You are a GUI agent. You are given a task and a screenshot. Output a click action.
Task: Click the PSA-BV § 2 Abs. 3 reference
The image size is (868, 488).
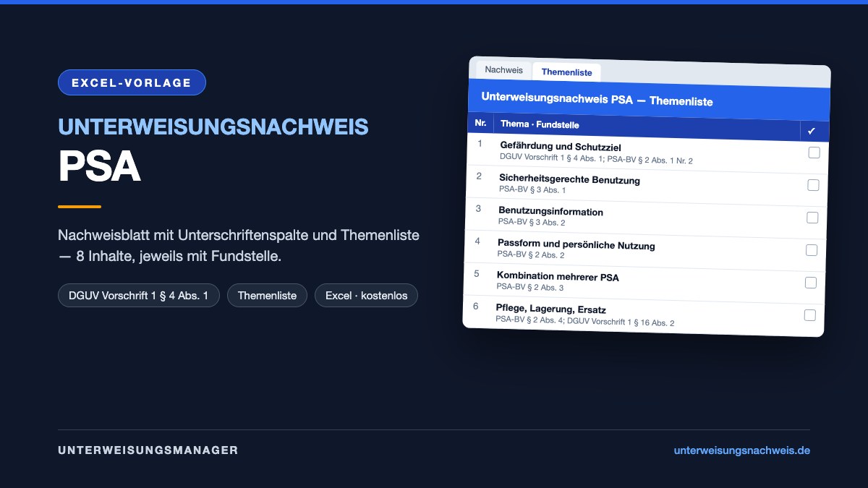tap(530, 287)
